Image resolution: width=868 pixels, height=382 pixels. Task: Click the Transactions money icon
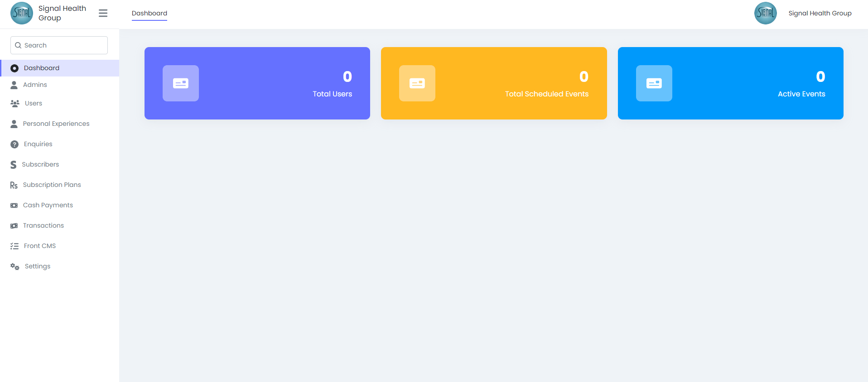pyautogui.click(x=14, y=226)
